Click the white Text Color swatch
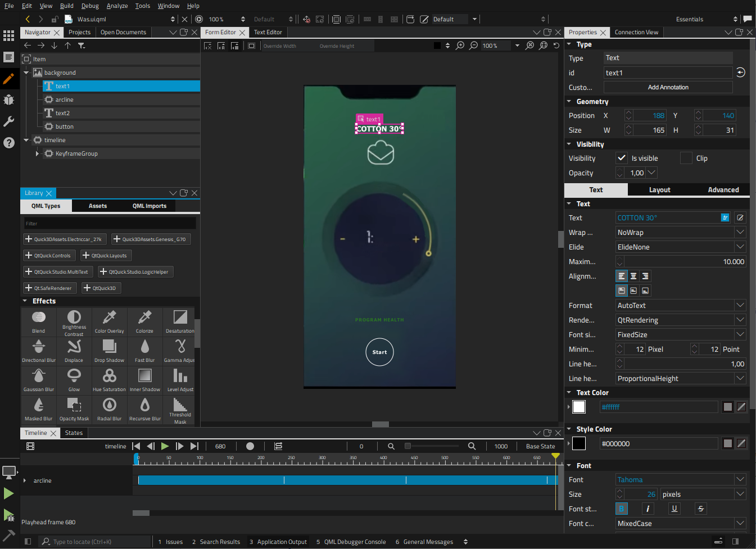756x549 pixels. click(x=578, y=406)
